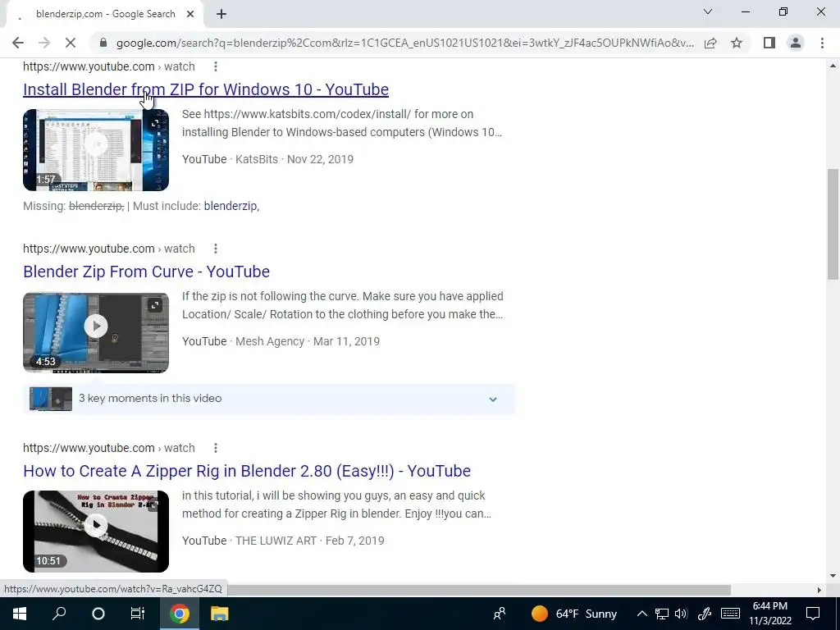840x630 pixels.
Task: Expand the 3 key moments in this video
Action: (x=493, y=399)
